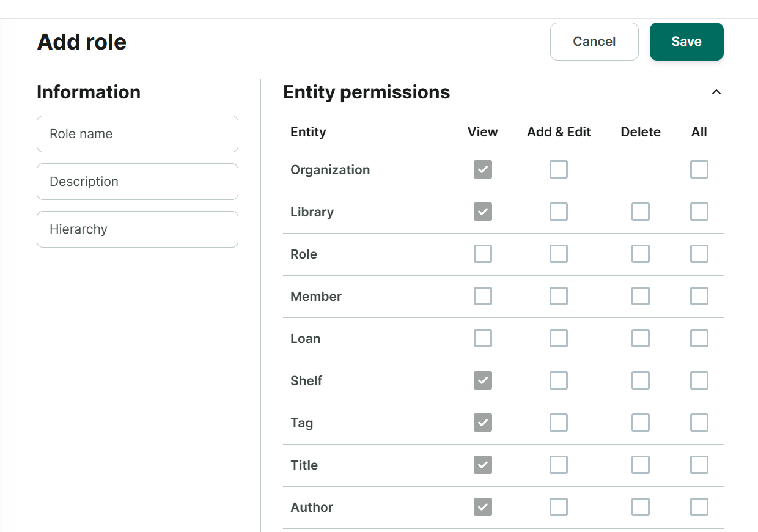
Task: Open the Hierarchy field
Action: [x=138, y=229]
